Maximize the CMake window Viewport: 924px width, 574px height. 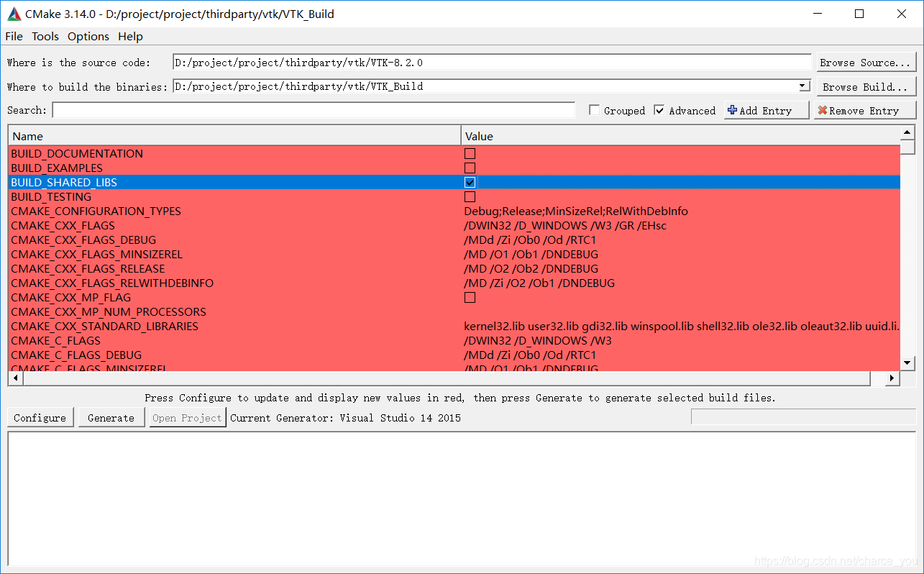click(859, 14)
